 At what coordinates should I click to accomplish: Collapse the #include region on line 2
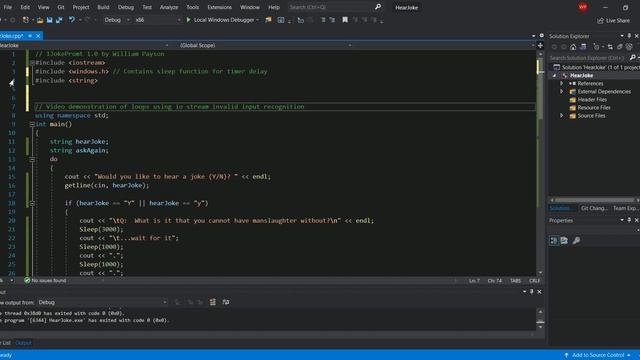(x=32, y=63)
